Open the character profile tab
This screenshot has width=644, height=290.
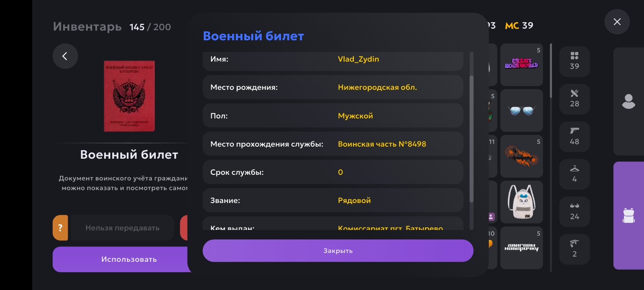pyautogui.click(x=628, y=101)
